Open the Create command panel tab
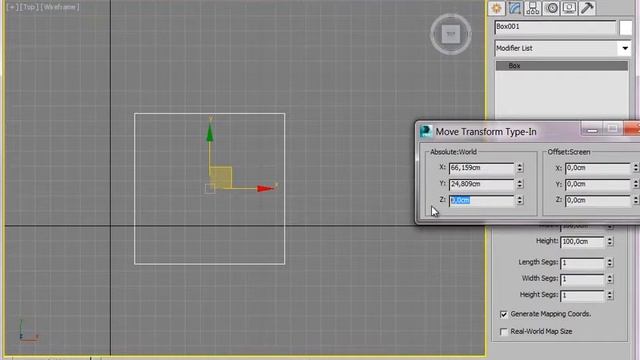 [496, 8]
